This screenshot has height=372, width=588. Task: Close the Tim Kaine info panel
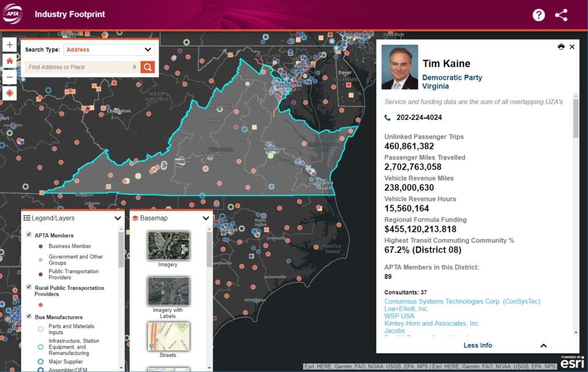(572, 47)
